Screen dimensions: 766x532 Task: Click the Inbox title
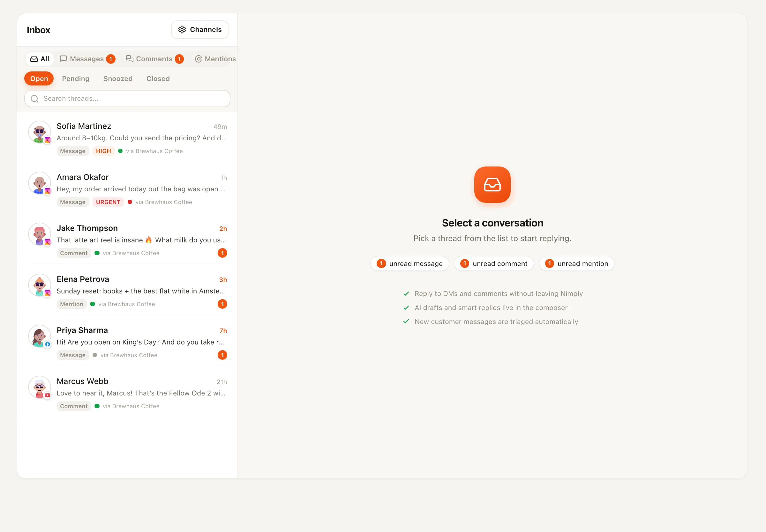pyautogui.click(x=38, y=30)
